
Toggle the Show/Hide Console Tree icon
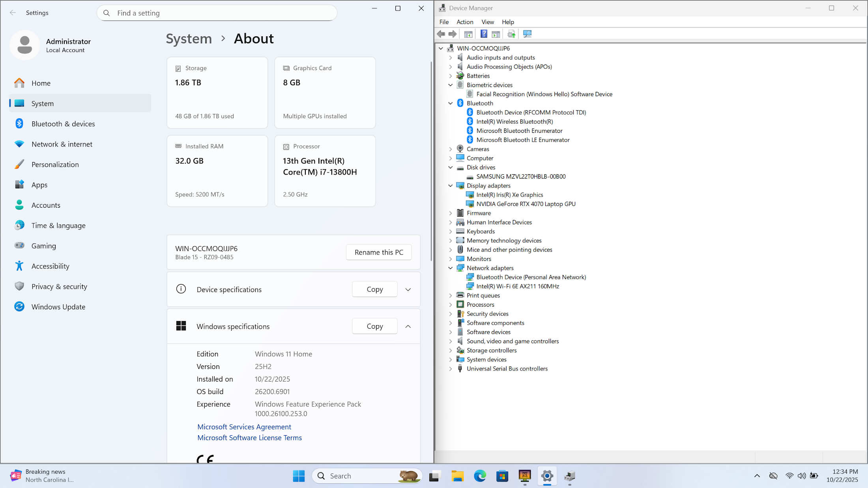click(468, 34)
